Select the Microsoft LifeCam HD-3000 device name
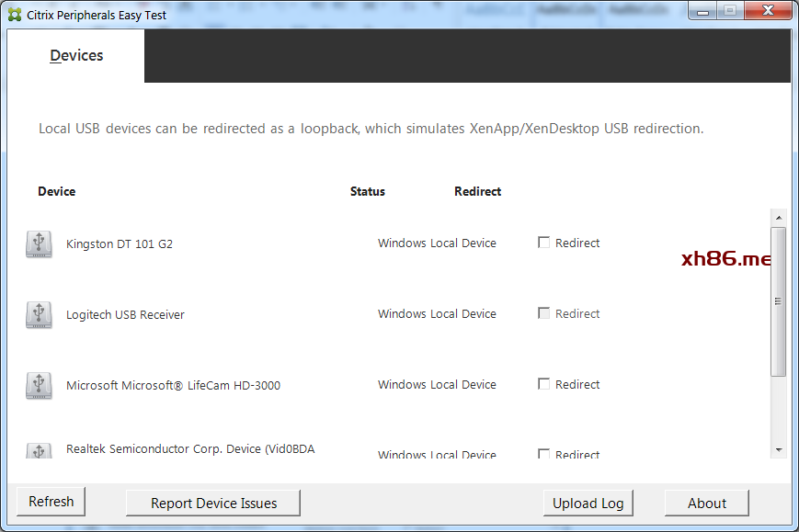Image resolution: width=799 pixels, height=532 pixels. pyautogui.click(x=173, y=385)
